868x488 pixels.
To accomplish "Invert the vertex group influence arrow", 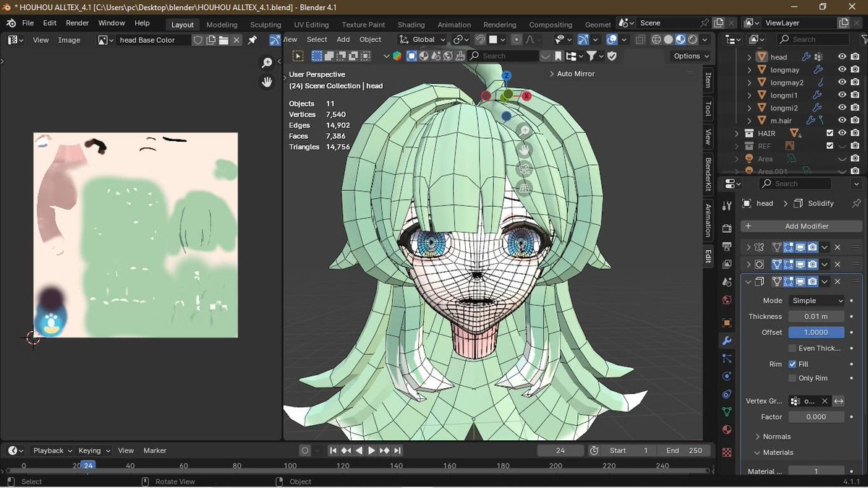I will click(x=838, y=401).
